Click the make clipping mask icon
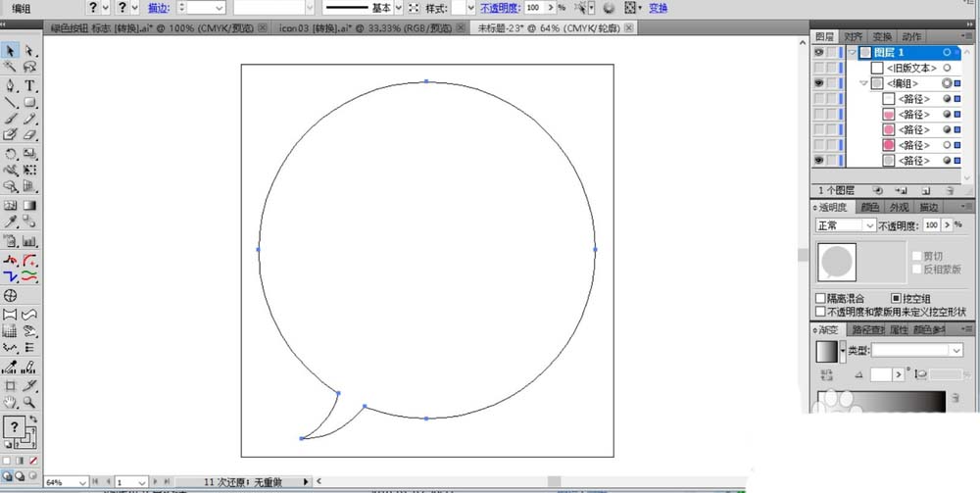980x493 pixels. [x=877, y=190]
